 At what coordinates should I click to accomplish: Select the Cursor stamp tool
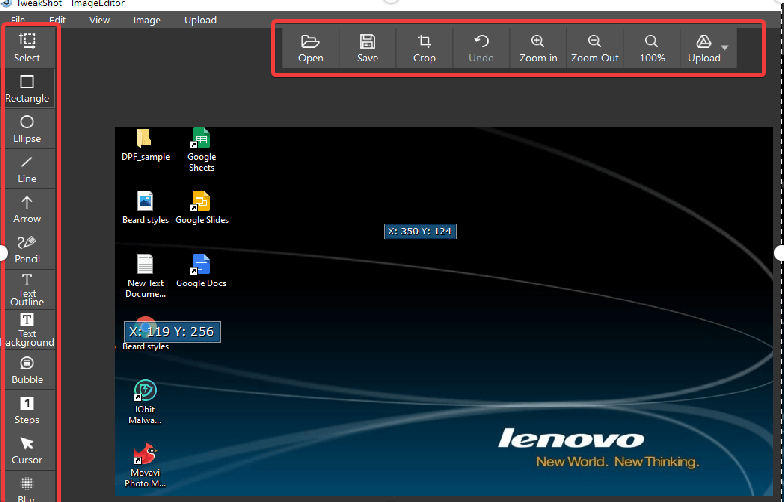27,449
